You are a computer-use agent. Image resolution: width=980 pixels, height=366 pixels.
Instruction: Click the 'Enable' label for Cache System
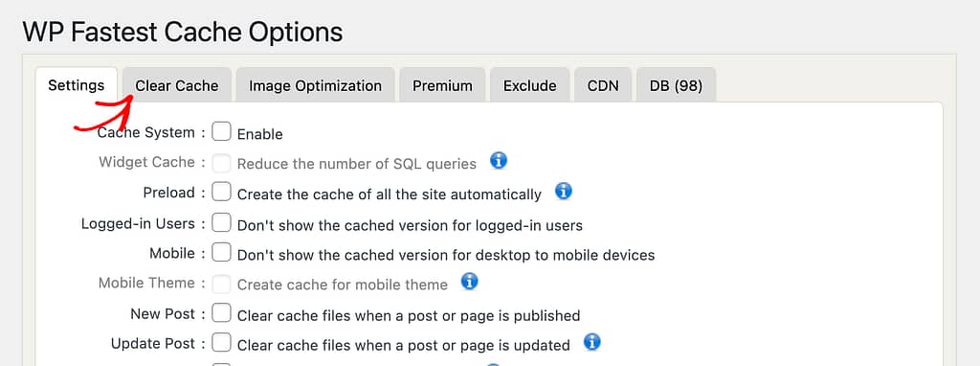click(x=260, y=134)
